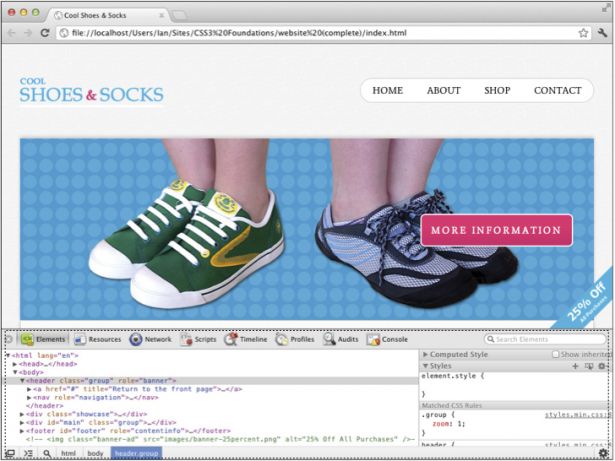
Task: Click the MORE INFORMATION button
Action: click(496, 230)
